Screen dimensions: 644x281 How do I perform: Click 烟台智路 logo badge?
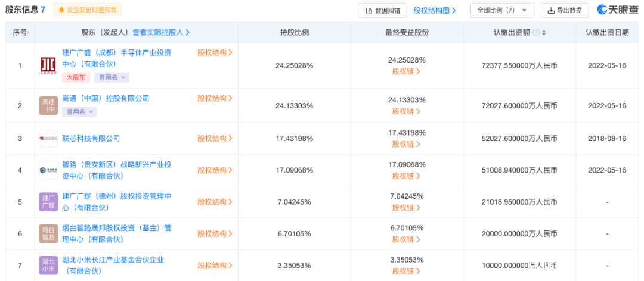coord(48,233)
